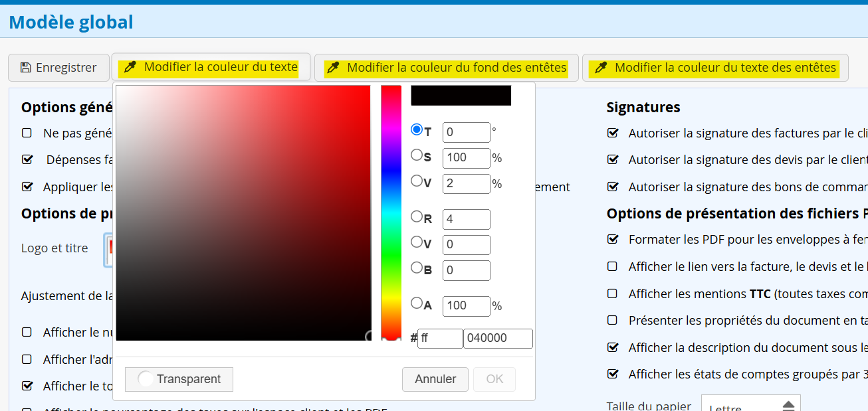Open Modifier la couleur du texte des entêtes
This screenshot has height=411, width=868.
click(715, 68)
